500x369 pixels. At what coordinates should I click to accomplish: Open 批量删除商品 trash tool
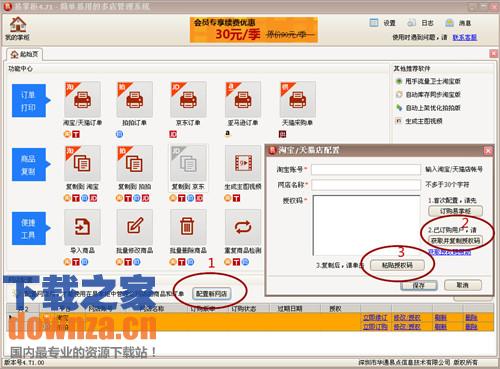pyautogui.click(x=188, y=227)
